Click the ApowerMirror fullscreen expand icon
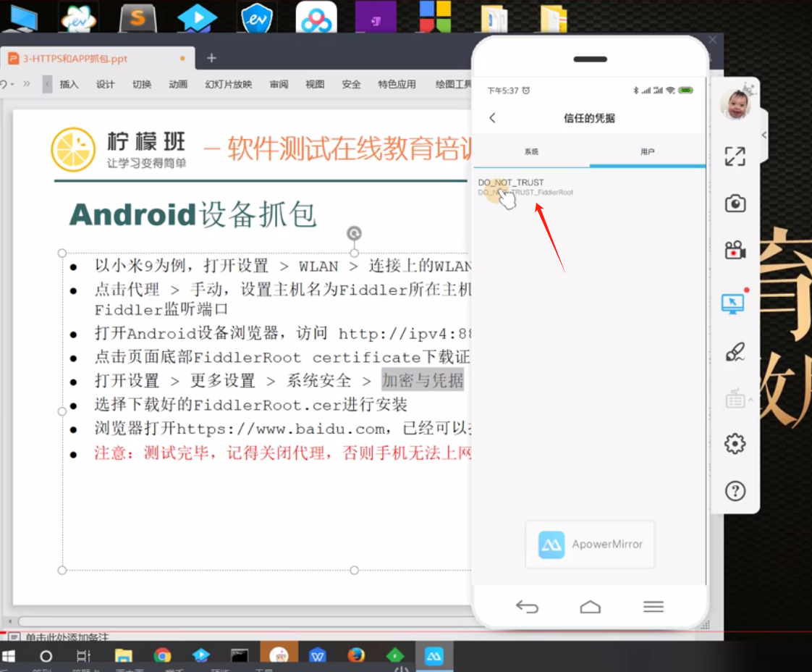Screen dimensions: 812x672 (735, 156)
